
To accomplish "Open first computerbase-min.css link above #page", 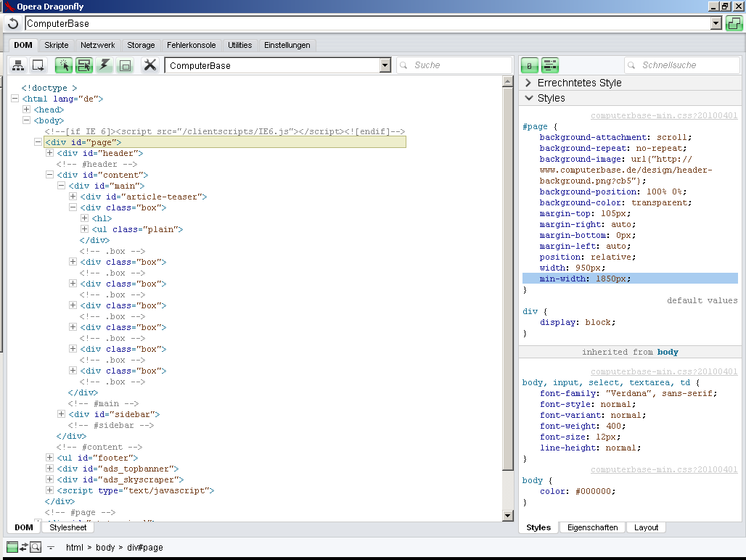I will pos(664,115).
